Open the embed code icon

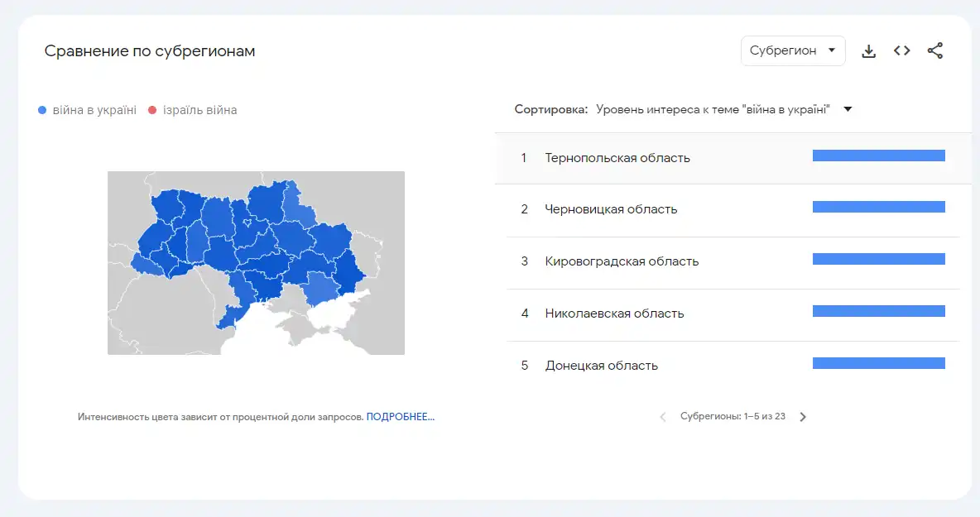click(902, 50)
